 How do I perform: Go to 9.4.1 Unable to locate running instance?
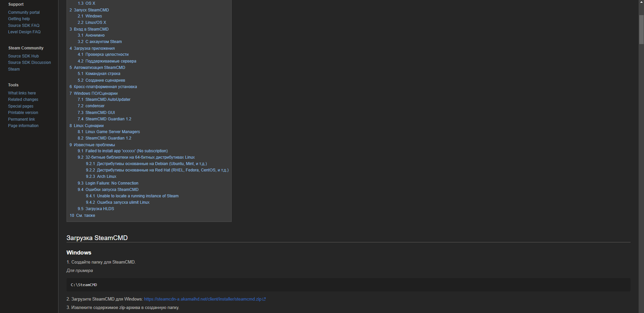(x=132, y=196)
